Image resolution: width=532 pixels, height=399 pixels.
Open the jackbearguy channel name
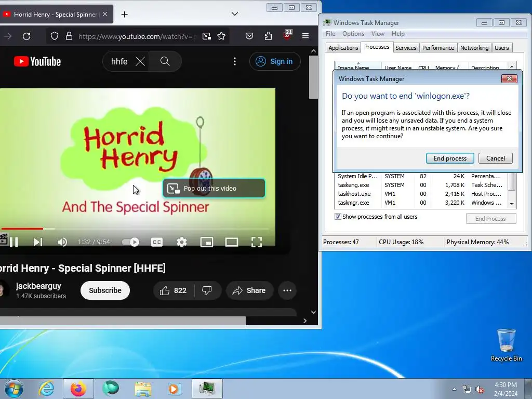point(38,286)
